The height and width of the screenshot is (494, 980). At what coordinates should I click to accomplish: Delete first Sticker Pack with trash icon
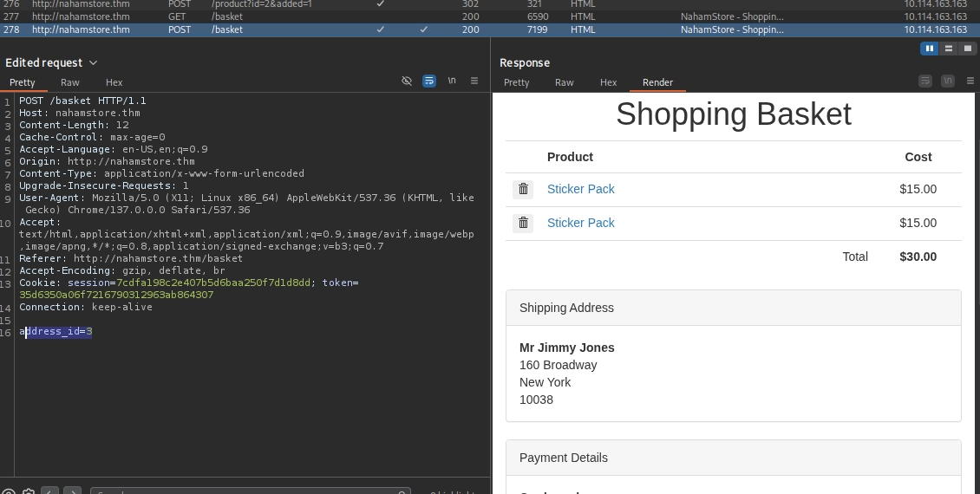[x=523, y=189]
